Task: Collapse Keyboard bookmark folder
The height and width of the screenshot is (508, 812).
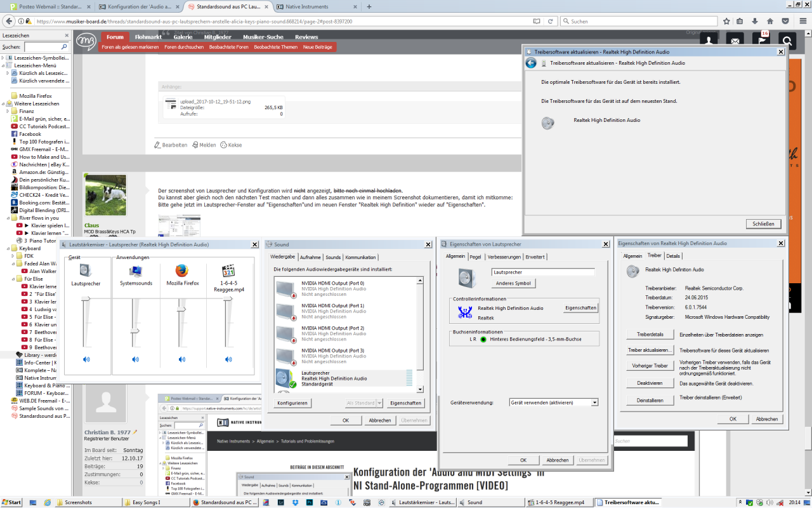Action: click(x=8, y=248)
